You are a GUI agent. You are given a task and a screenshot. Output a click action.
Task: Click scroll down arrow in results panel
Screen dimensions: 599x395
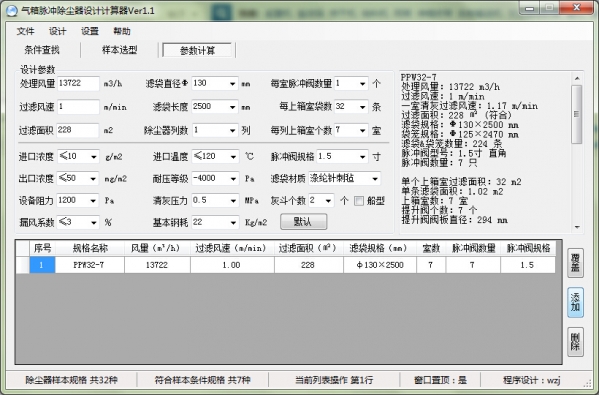[577, 227]
